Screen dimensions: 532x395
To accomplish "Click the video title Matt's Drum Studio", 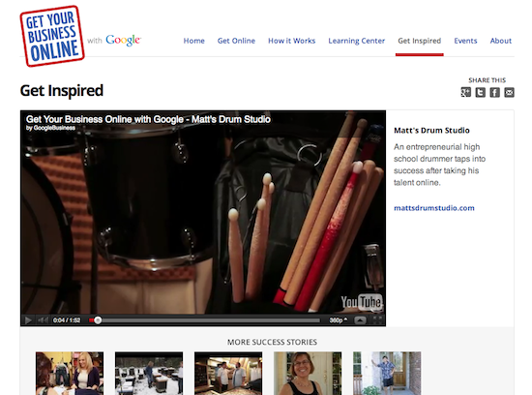I will [x=148, y=119].
